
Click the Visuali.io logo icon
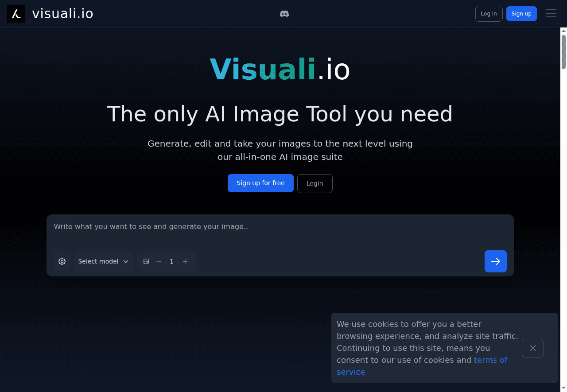click(x=16, y=14)
